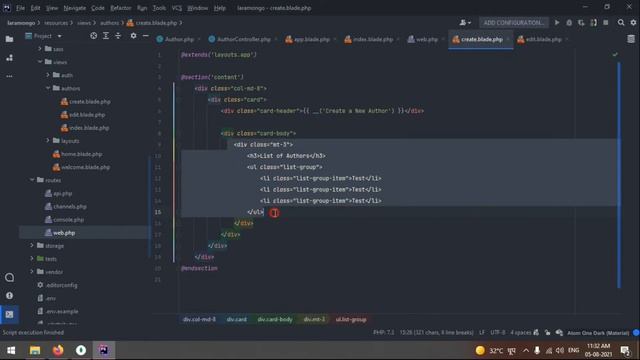Viewport: 640px width, 360px height.
Task: Click Add Configuration button
Action: coord(513,23)
